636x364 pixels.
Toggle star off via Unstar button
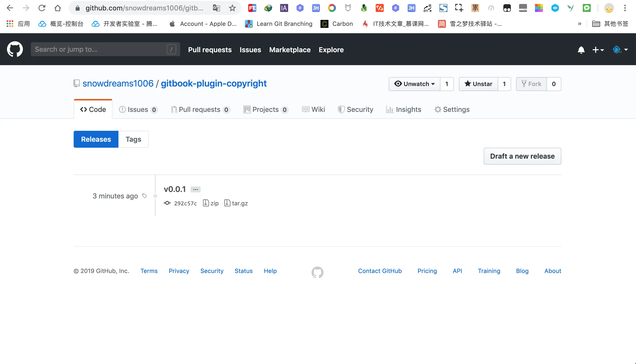478,84
